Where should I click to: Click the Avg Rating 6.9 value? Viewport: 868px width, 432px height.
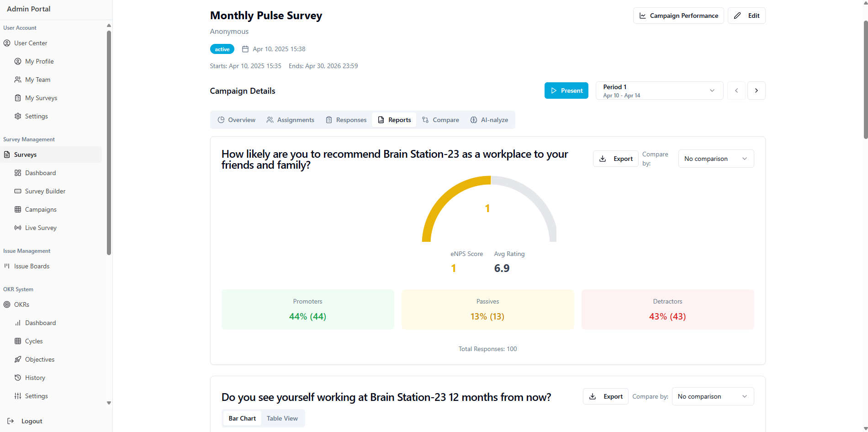502,268
